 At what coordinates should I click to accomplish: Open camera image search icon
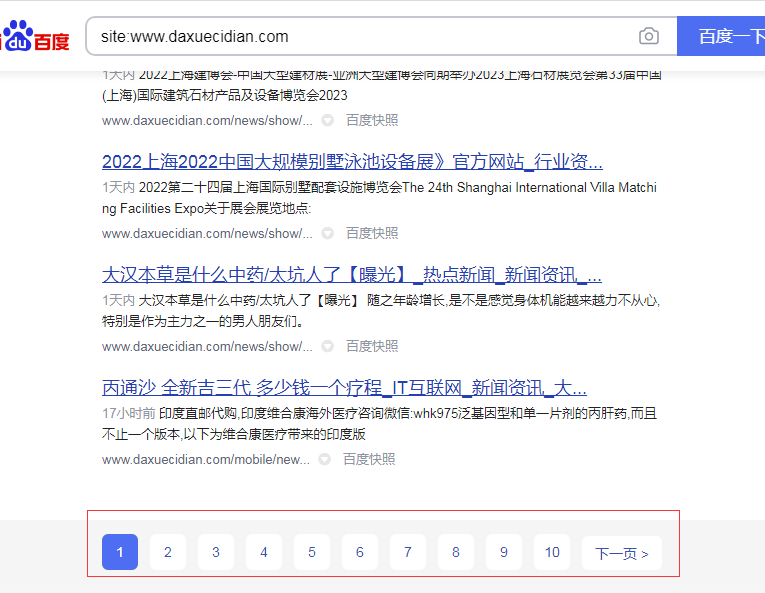point(648,36)
